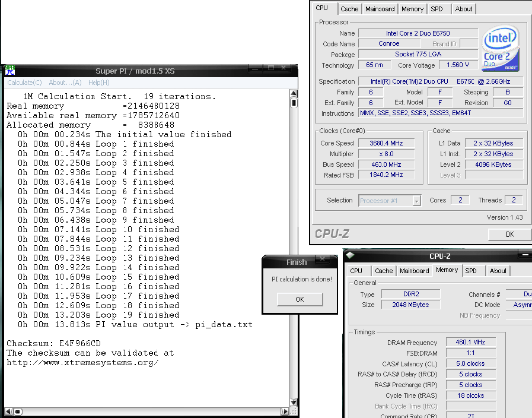The width and height of the screenshot is (532, 418).
Task: Click the xtremesystems.org URL text
Action: [82, 362]
